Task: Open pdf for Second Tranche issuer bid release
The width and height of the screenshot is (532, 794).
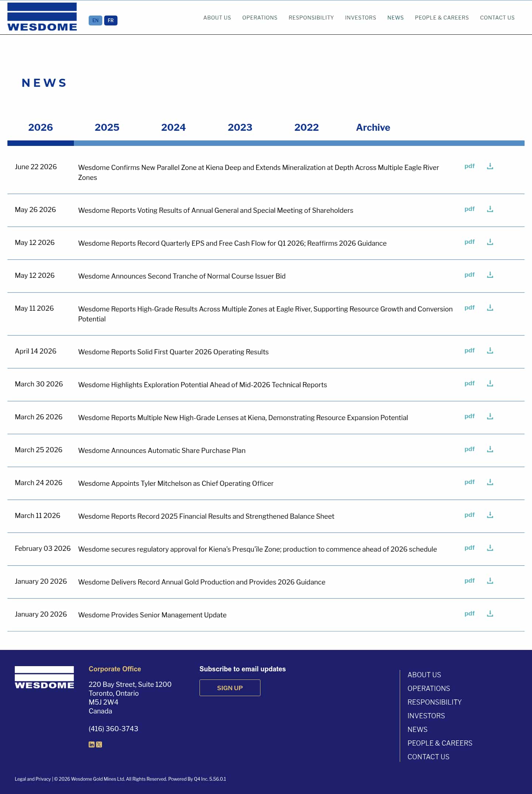Action: tap(470, 275)
